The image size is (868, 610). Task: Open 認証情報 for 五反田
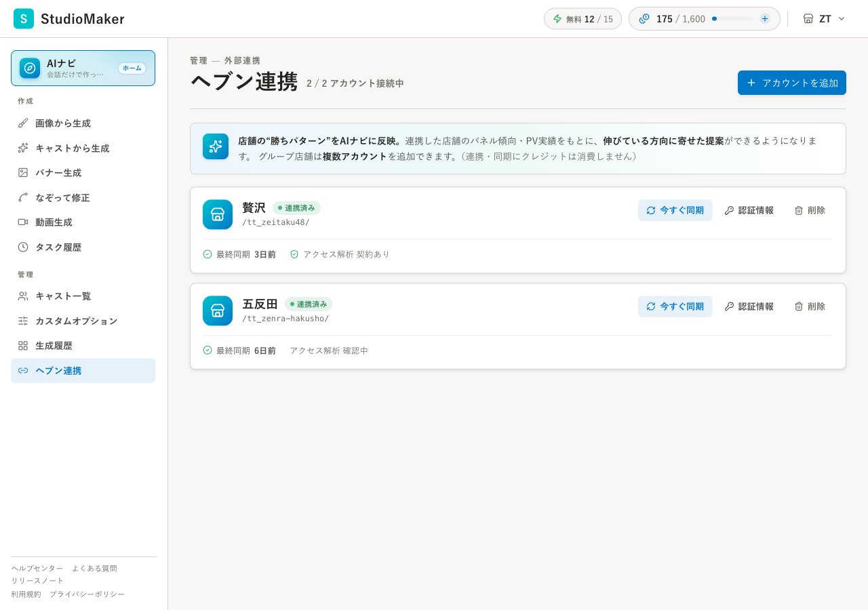point(749,306)
